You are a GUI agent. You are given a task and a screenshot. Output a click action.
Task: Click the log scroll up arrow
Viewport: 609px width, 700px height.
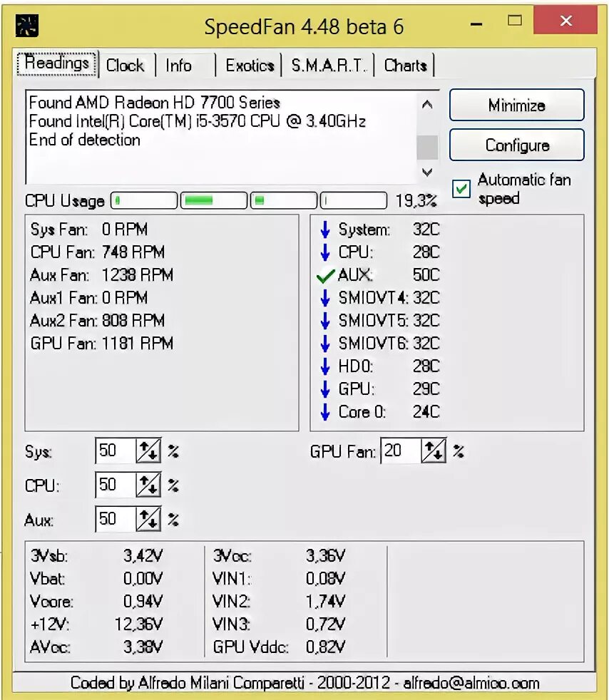coord(427,105)
